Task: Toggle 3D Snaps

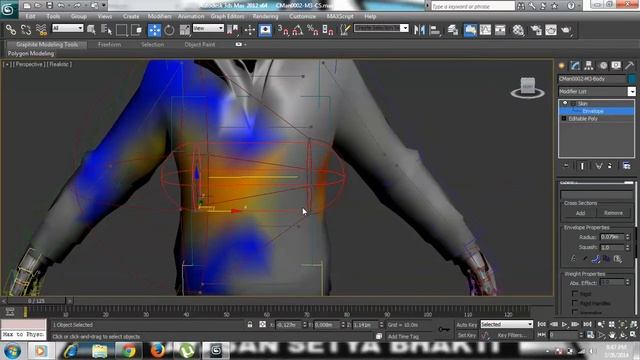Action: point(283,30)
